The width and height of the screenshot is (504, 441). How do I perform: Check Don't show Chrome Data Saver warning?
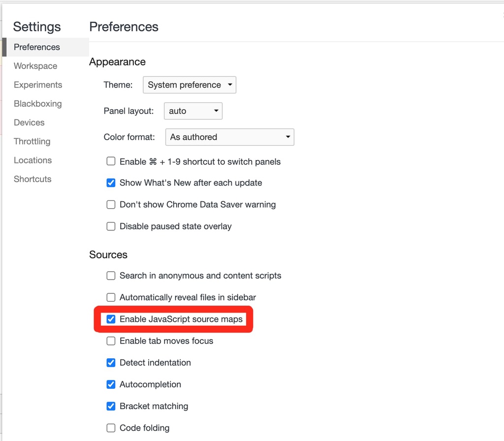pos(111,204)
